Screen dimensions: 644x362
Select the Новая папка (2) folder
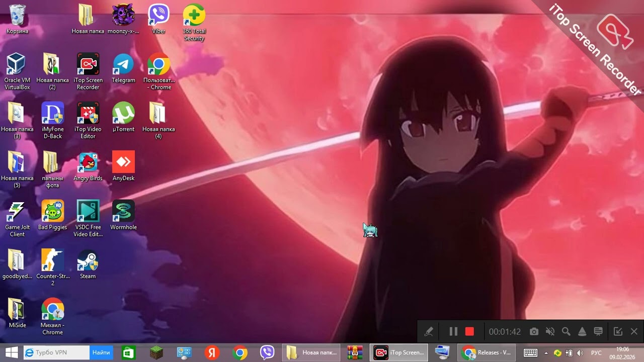[53, 72]
